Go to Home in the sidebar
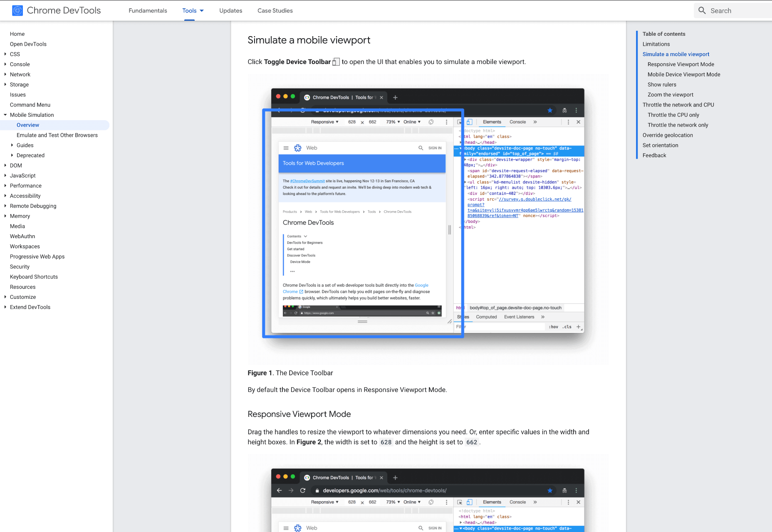 point(17,34)
